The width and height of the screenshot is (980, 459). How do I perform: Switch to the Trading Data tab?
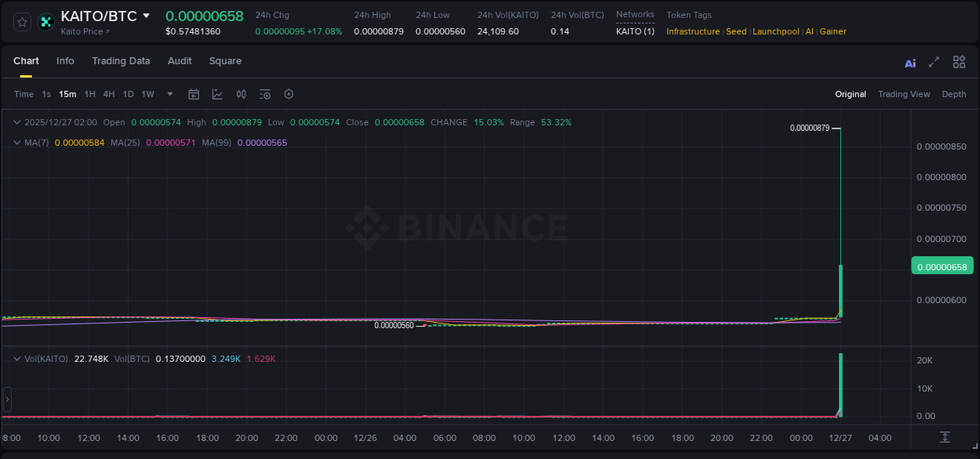tap(121, 61)
